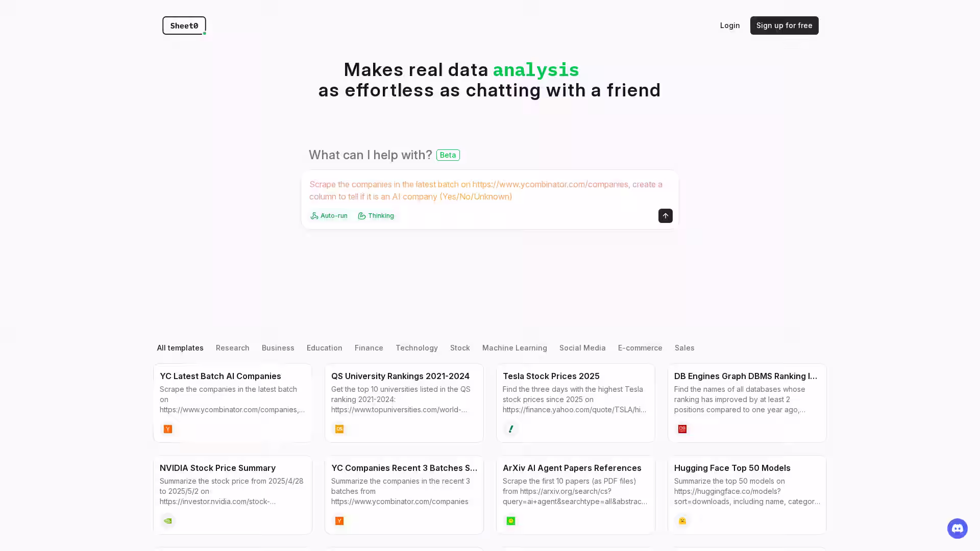This screenshot has width=980, height=551.
Task: Submit the prompt with the arrow button
Action: [665, 216]
